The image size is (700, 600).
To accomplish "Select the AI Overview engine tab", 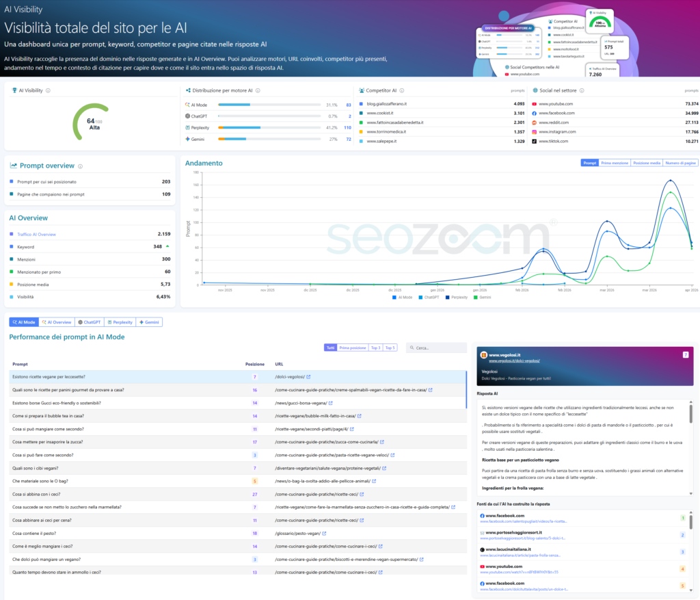I will click(x=56, y=322).
